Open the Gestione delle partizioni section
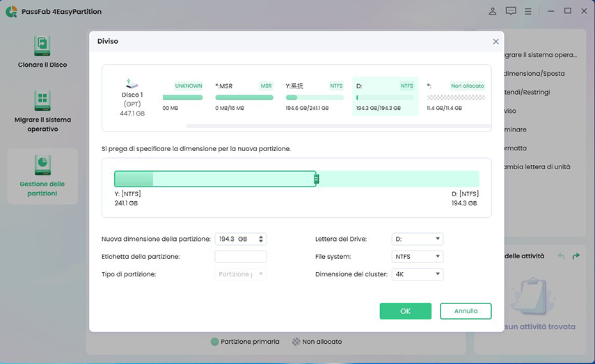Screen dimensions: 595x364 (x=42, y=166)
